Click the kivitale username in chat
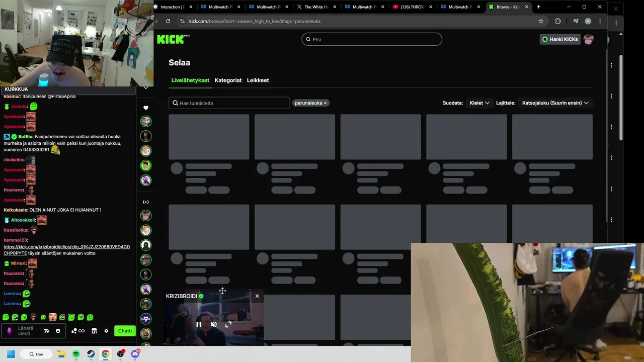644x362 pixels. tap(19, 107)
